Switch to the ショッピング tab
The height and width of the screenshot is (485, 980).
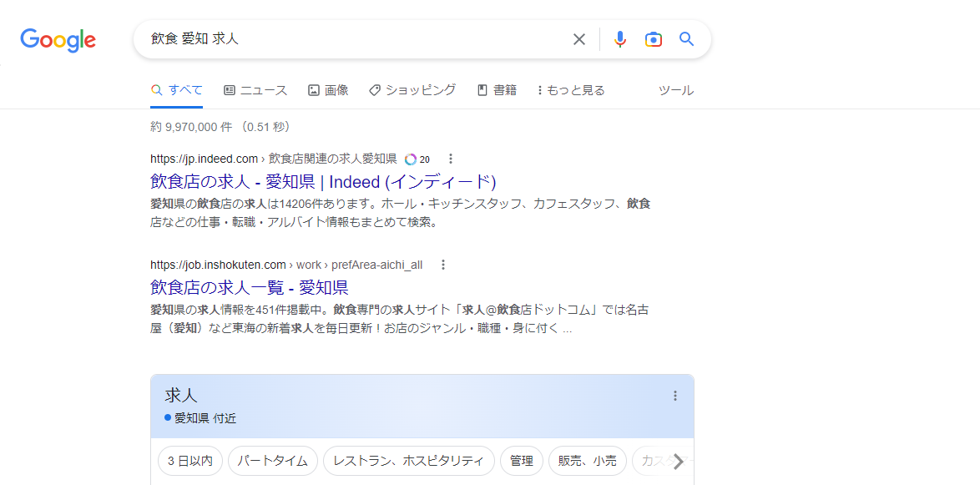point(412,91)
